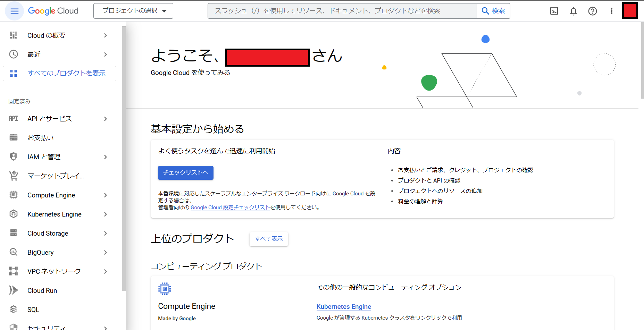Select SQL in the sidebar
The height and width of the screenshot is (330, 644).
click(33, 310)
